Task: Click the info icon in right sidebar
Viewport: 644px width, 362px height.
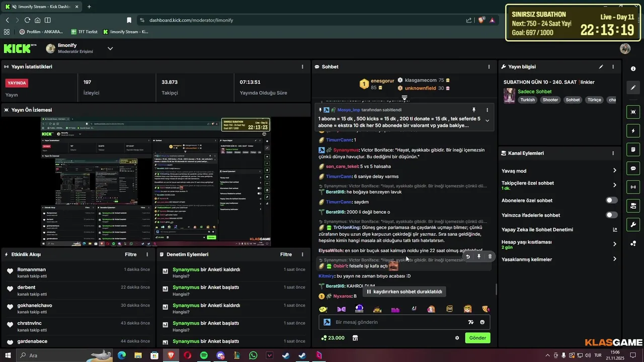Action: (633, 69)
